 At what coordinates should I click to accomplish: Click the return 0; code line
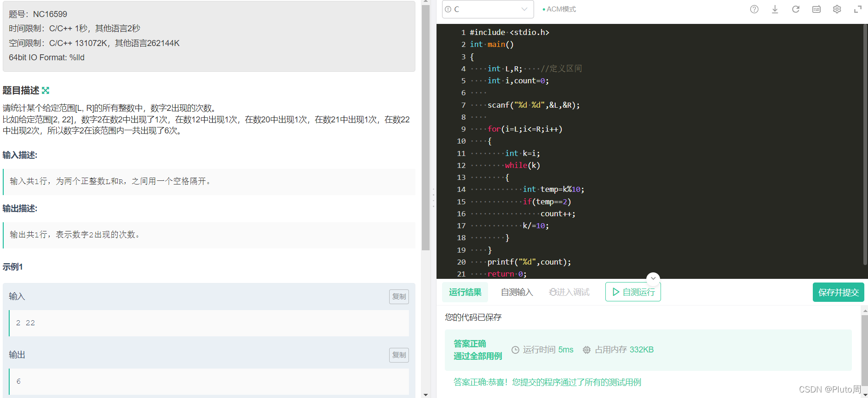(x=507, y=274)
